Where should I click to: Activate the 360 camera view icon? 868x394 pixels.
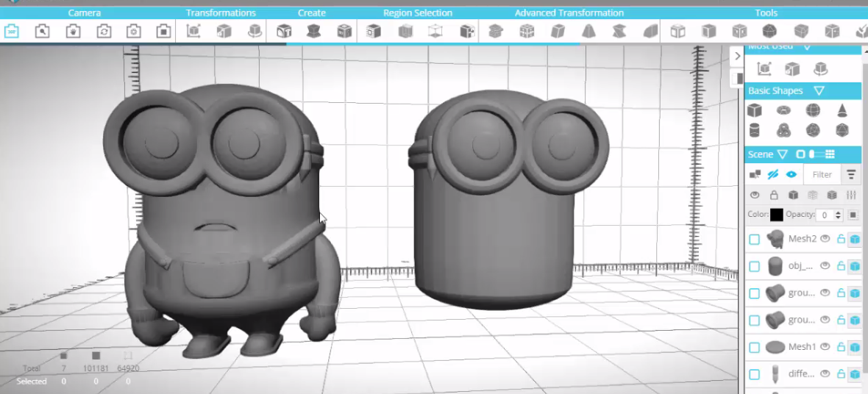point(12,31)
